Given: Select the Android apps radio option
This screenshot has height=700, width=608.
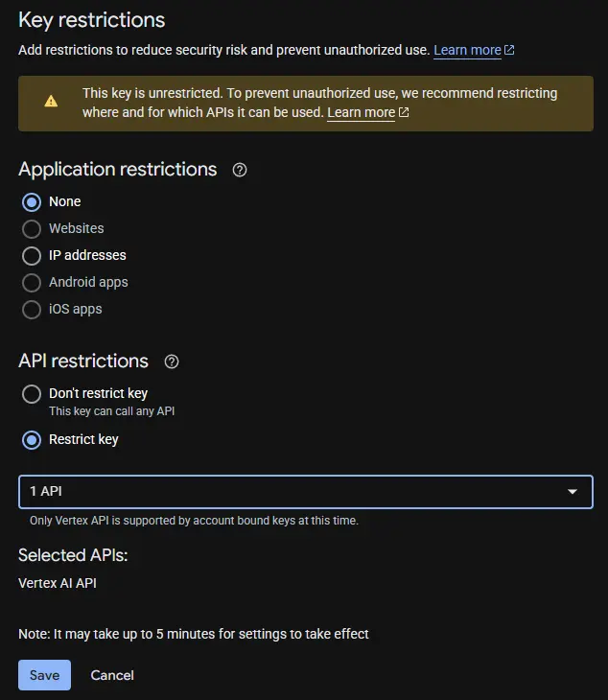Looking at the screenshot, I should click(x=32, y=283).
